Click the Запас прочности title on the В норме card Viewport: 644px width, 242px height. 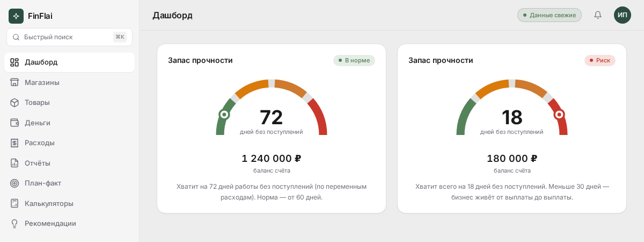[x=200, y=60]
